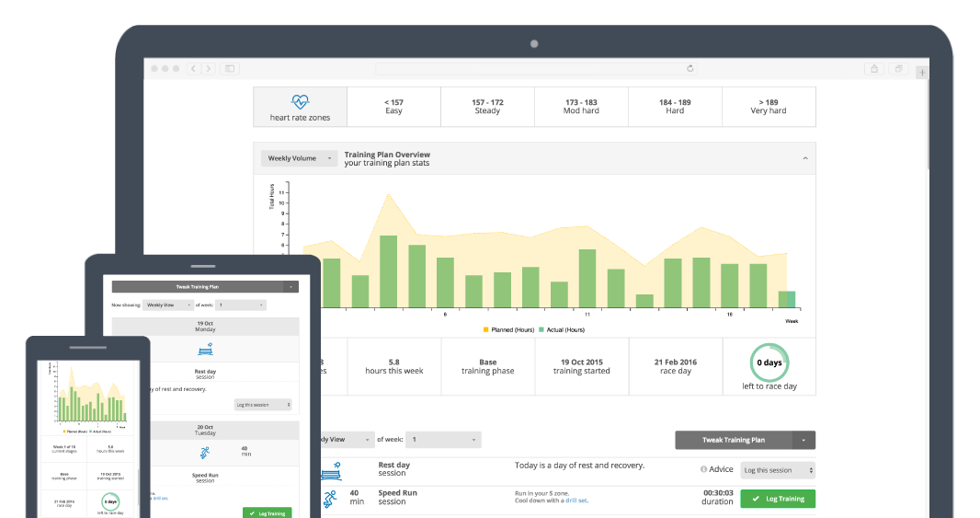Click the Advice link in the rest day row
Screen dimensions: 980x518
(721, 469)
